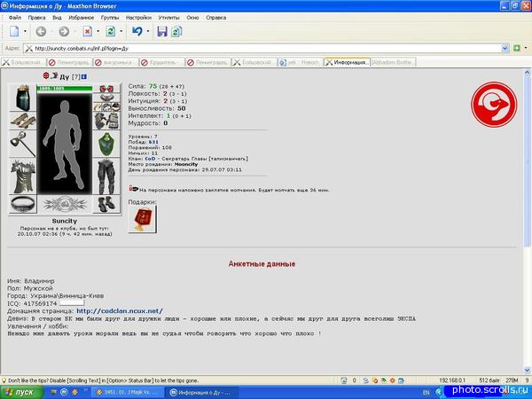The height and width of the screenshot is (399, 532).
Task: Click the green health bar
Action: coord(65,89)
